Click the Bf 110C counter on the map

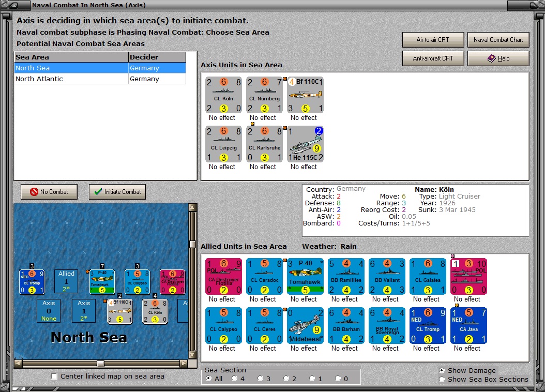[119, 311]
